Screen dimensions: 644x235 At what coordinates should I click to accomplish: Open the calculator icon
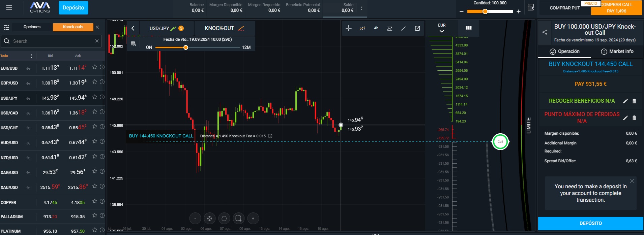531,7
